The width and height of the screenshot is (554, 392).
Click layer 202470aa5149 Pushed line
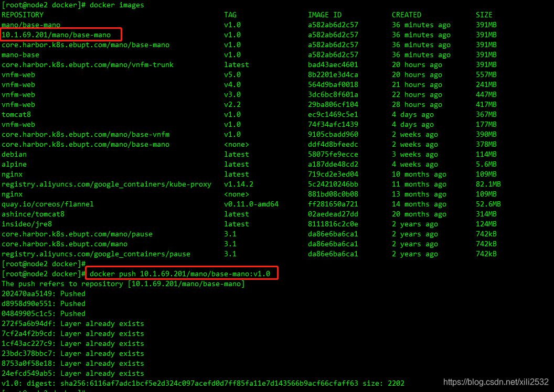(x=44, y=293)
